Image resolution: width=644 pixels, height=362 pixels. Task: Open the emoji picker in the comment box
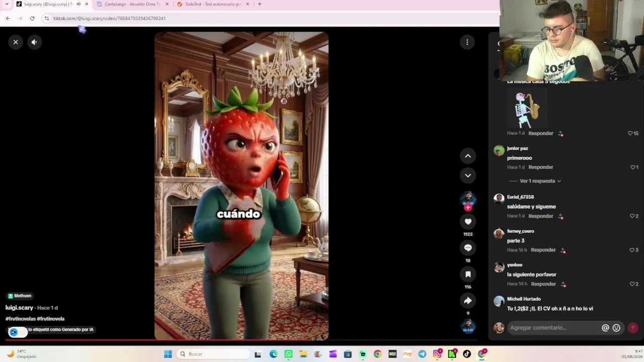[x=616, y=328]
